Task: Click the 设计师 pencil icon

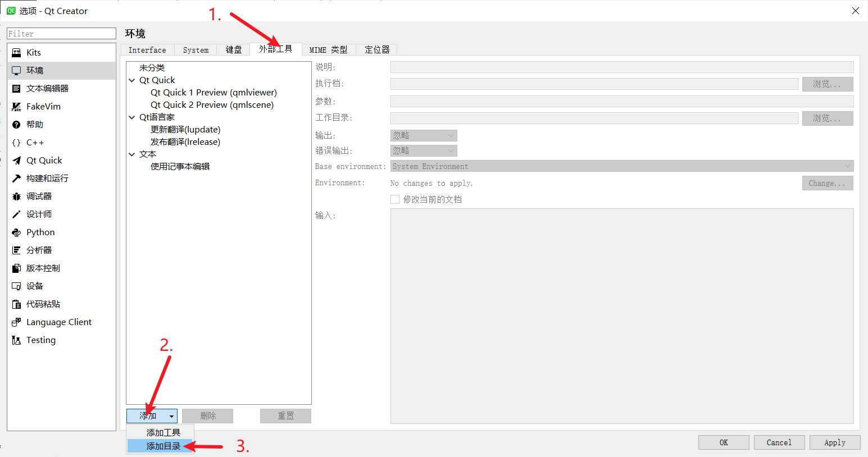Action: coord(16,214)
